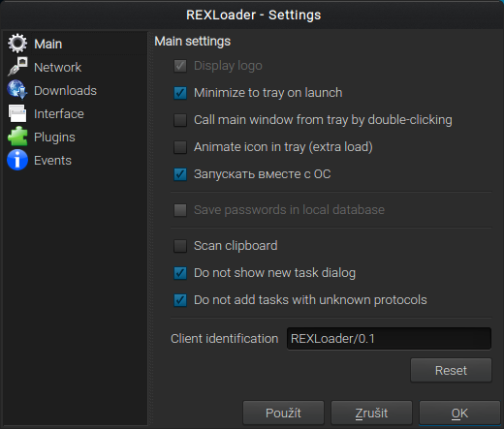
Task: Disable Minimize to tray on launch
Action: [x=180, y=93]
